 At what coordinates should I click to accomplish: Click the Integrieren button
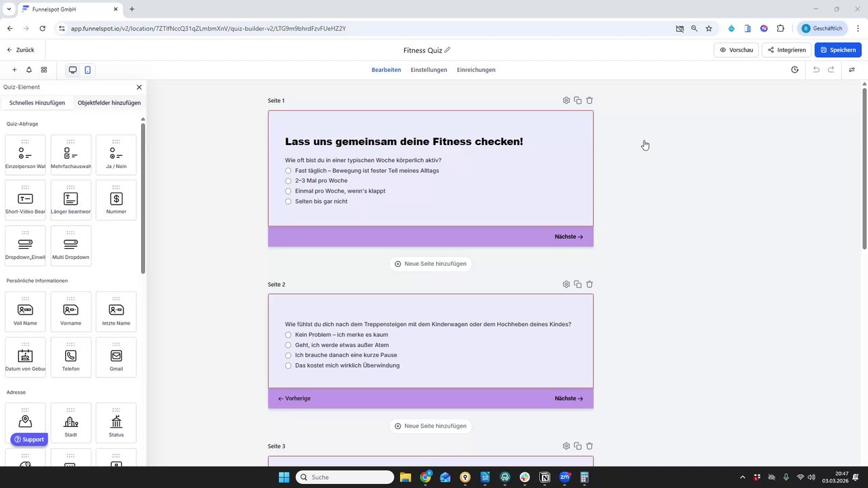point(787,49)
